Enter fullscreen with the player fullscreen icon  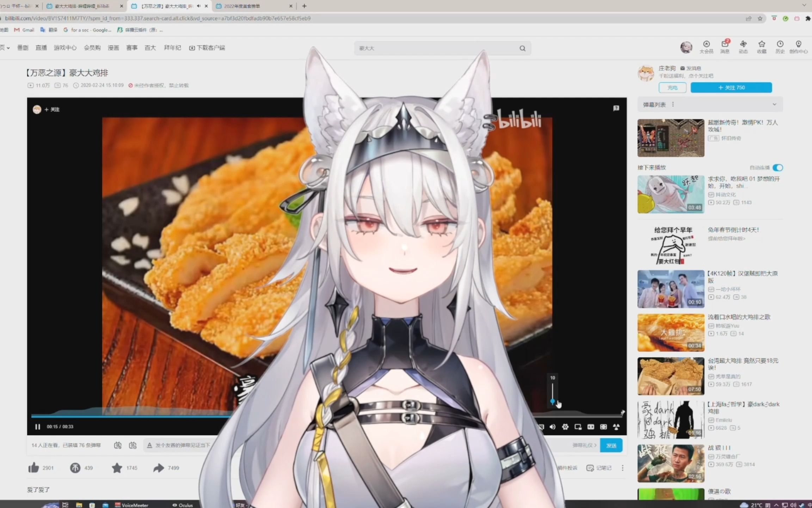click(603, 427)
